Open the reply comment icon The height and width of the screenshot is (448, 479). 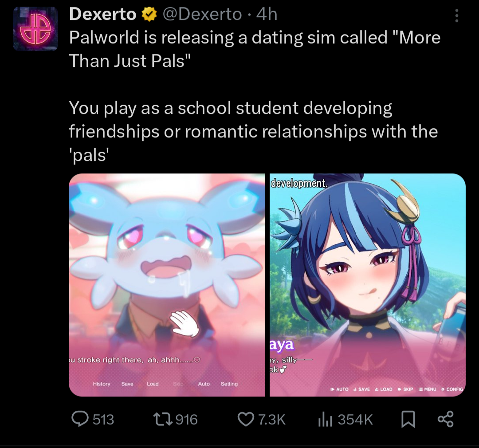80,419
